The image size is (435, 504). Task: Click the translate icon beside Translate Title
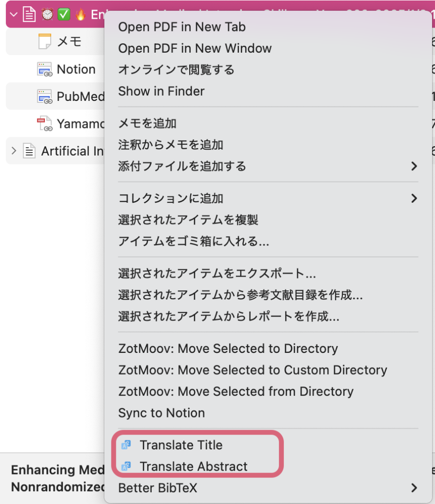(x=126, y=445)
